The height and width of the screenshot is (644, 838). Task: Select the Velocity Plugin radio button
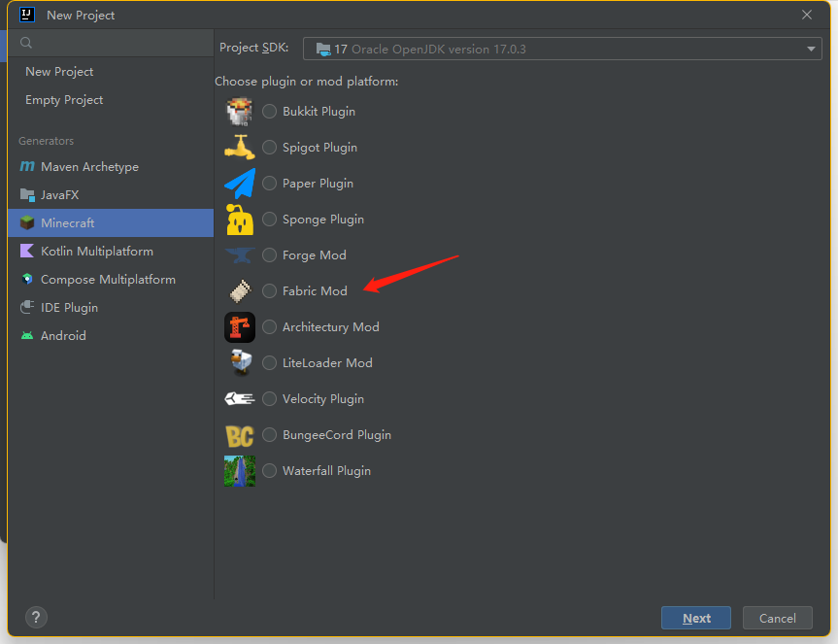tap(269, 398)
